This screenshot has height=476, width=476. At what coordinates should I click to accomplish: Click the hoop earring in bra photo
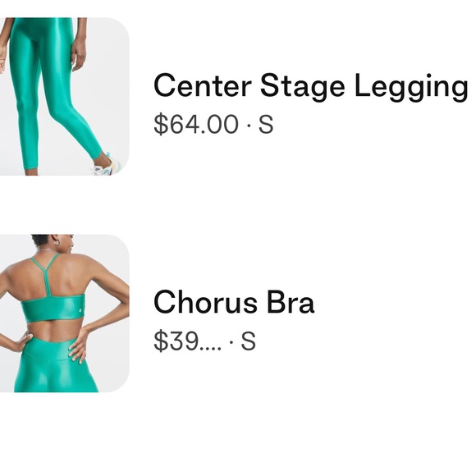(57, 243)
